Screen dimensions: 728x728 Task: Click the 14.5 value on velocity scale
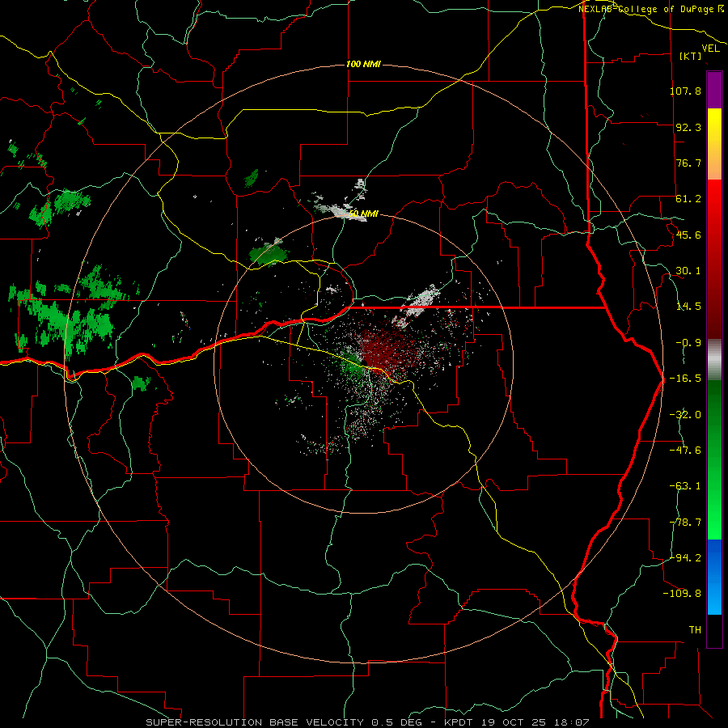pyautogui.click(x=688, y=307)
